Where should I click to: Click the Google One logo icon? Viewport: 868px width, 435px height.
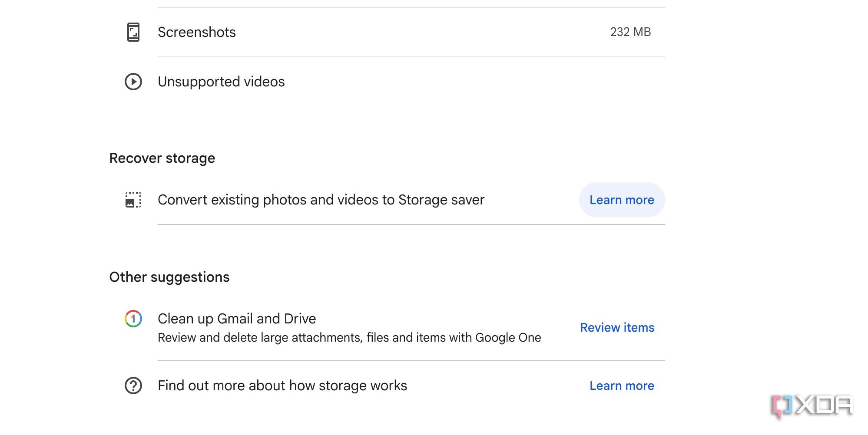[133, 319]
